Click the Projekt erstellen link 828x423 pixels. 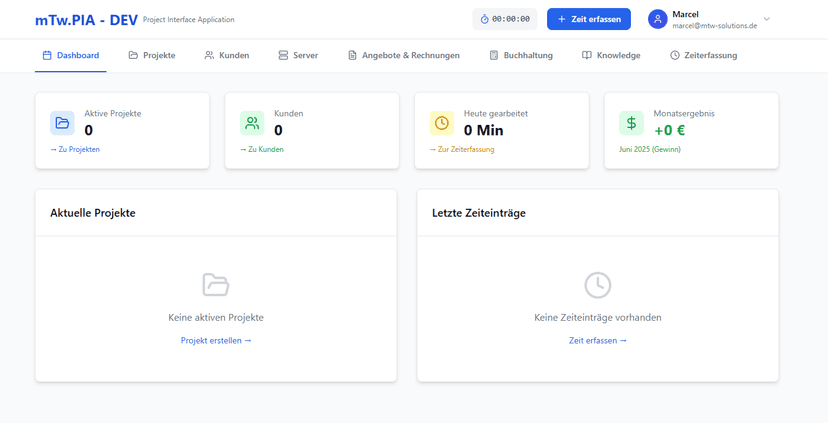click(216, 341)
